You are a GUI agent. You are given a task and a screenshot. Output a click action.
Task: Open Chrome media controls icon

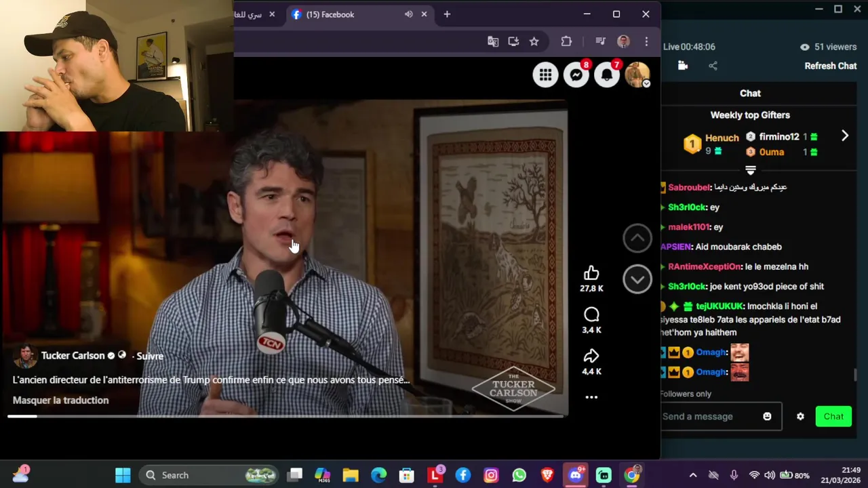[600, 41]
